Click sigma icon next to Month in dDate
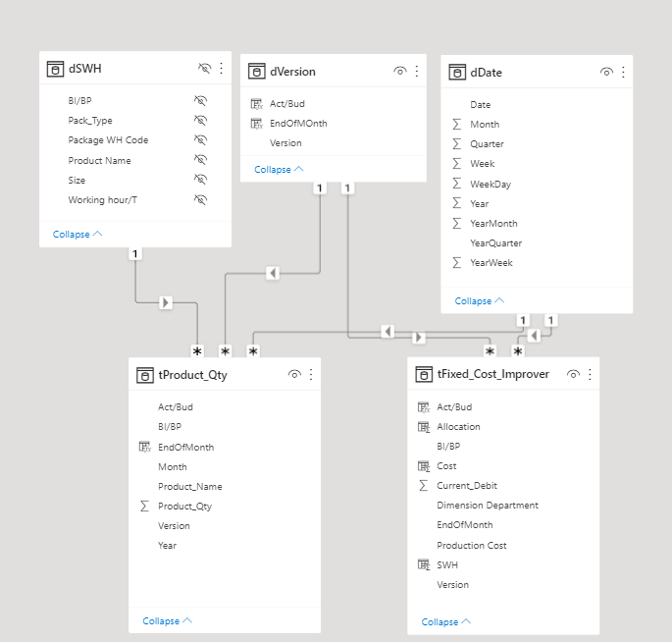Viewport: 672px width, 642px height. 457,125
